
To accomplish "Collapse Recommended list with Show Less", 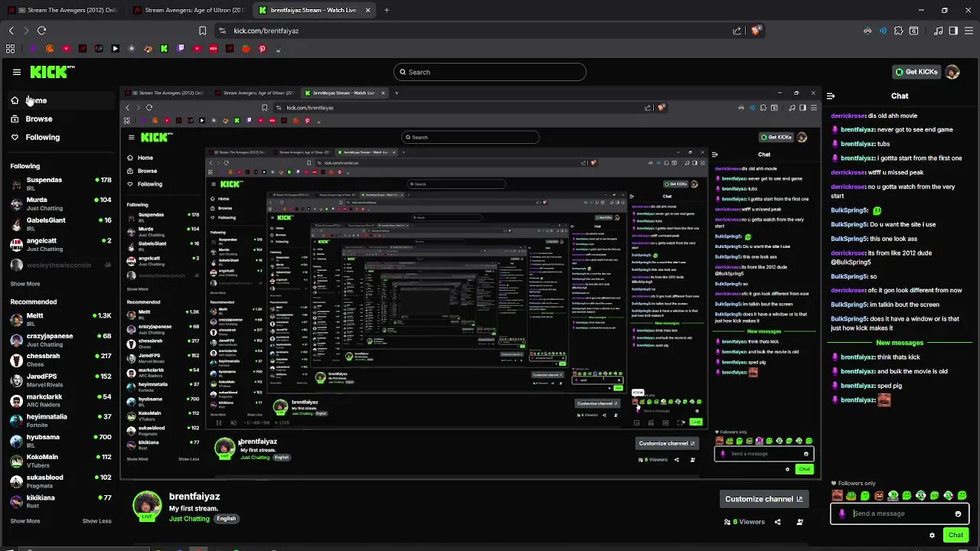I will tap(96, 521).
